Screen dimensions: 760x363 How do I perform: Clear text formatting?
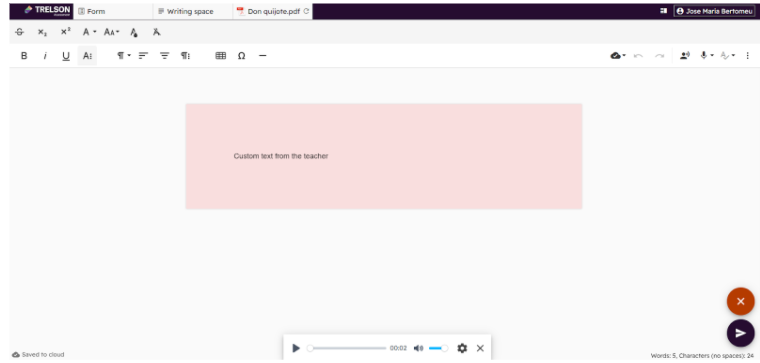(156, 32)
